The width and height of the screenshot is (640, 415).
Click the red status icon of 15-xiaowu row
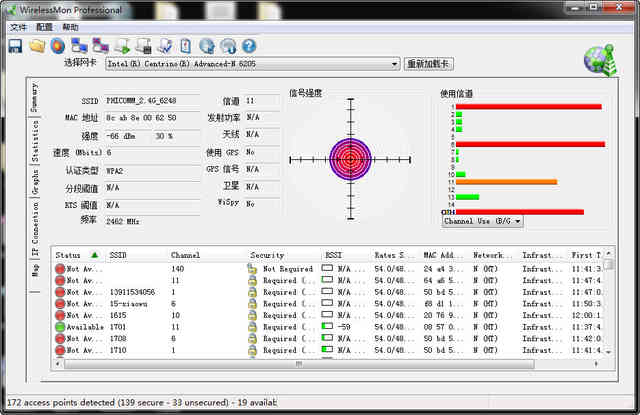click(x=60, y=304)
